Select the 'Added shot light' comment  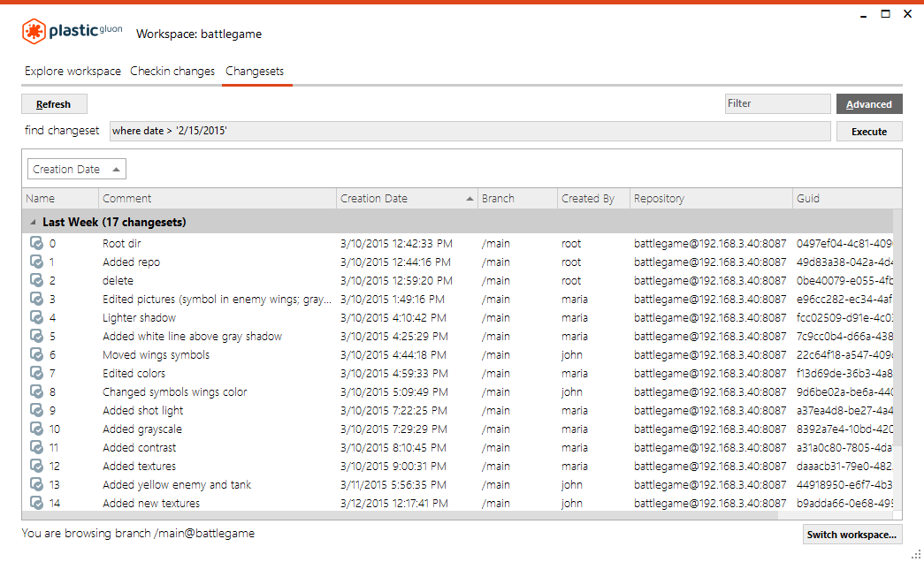(x=142, y=411)
